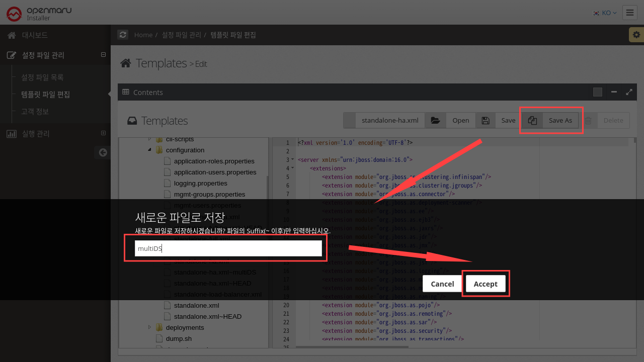Open 대시보드 in sidebar

[x=35, y=35]
